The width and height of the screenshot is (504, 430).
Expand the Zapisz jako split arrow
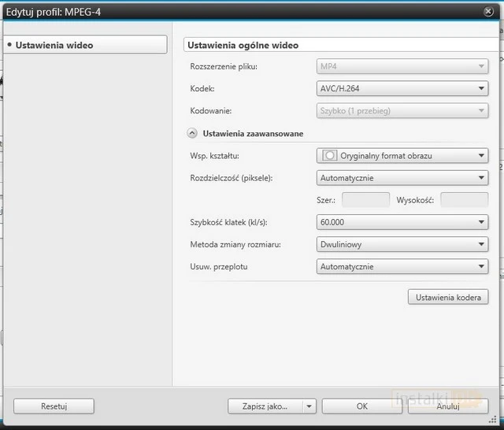[x=309, y=406]
